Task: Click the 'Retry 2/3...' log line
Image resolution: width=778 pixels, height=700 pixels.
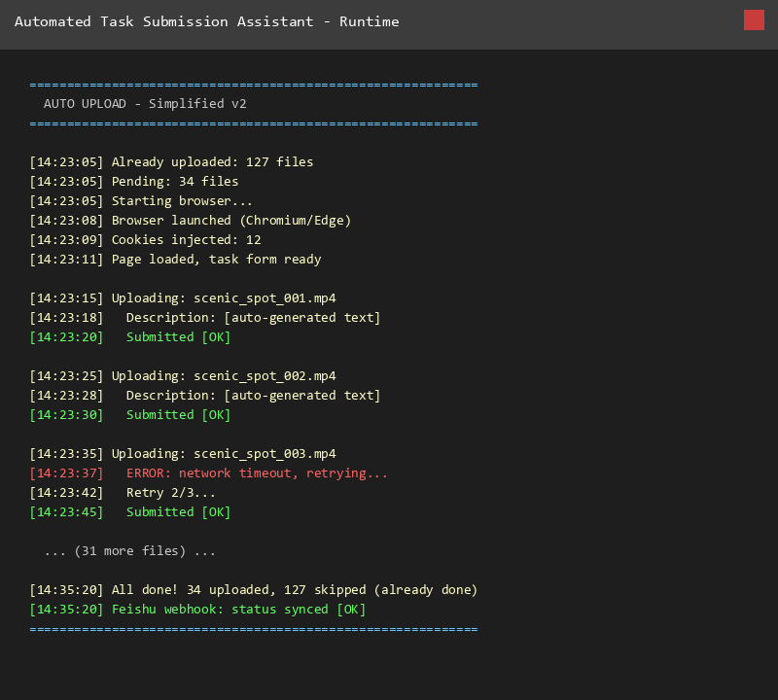Action: pyautogui.click(x=123, y=493)
